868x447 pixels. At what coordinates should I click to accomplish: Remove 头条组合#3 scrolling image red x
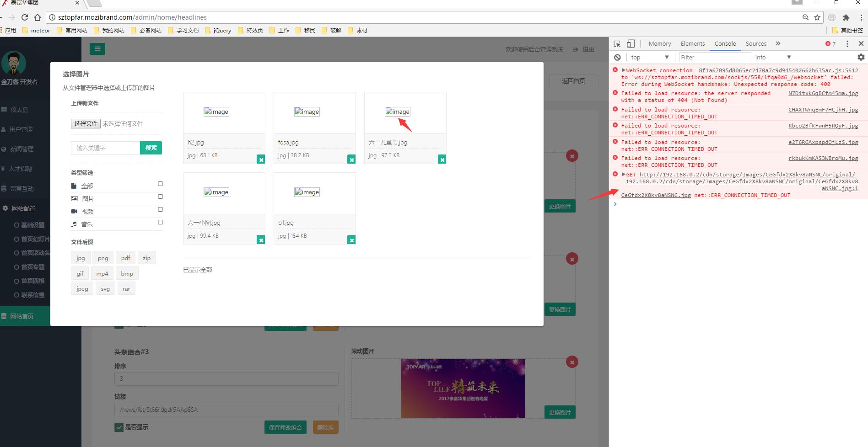click(x=572, y=362)
